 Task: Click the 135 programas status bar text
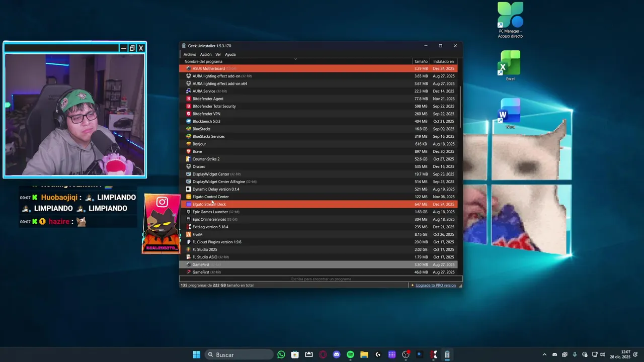click(x=217, y=285)
